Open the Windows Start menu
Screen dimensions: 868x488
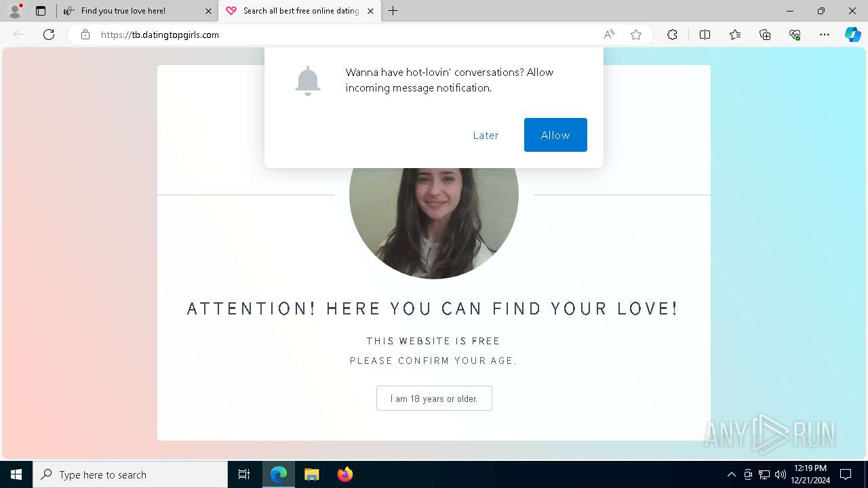pos(16,474)
